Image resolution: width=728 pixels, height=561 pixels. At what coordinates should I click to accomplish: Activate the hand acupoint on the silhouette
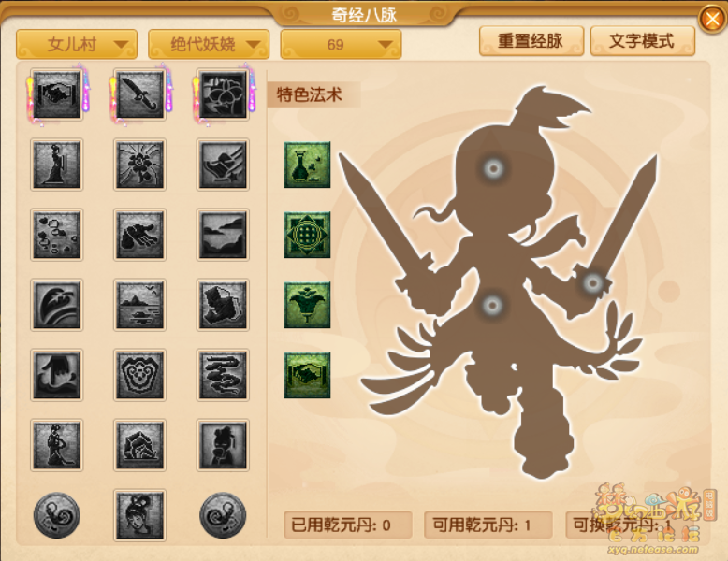[x=593, y=282]
